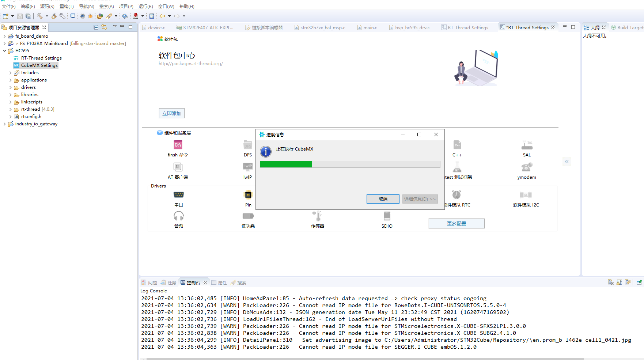The image size is (644, 360).
Task: Click the CubeMX execution progress bar
Action: [x=350, y=164]
